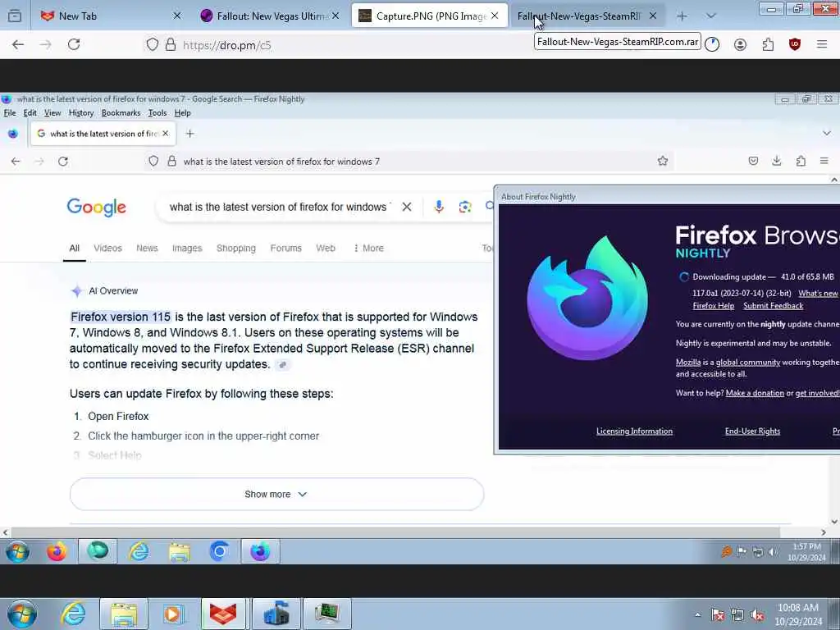Start voice search microphone

click(x=439, y=207)
